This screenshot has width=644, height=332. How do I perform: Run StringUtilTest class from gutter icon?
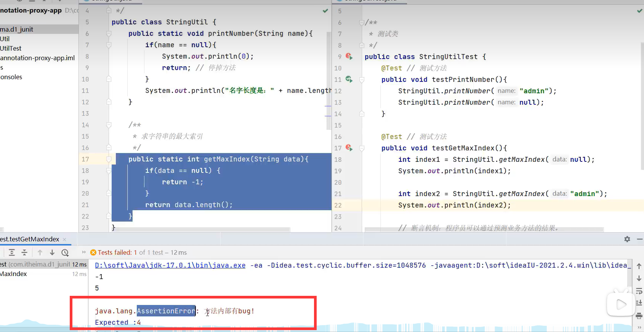click(x=349, y=56)
